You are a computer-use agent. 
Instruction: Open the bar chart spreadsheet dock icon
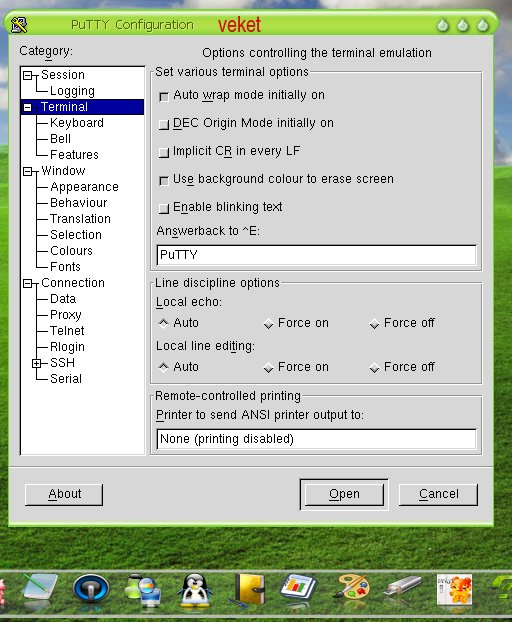[x=297, y=588]
